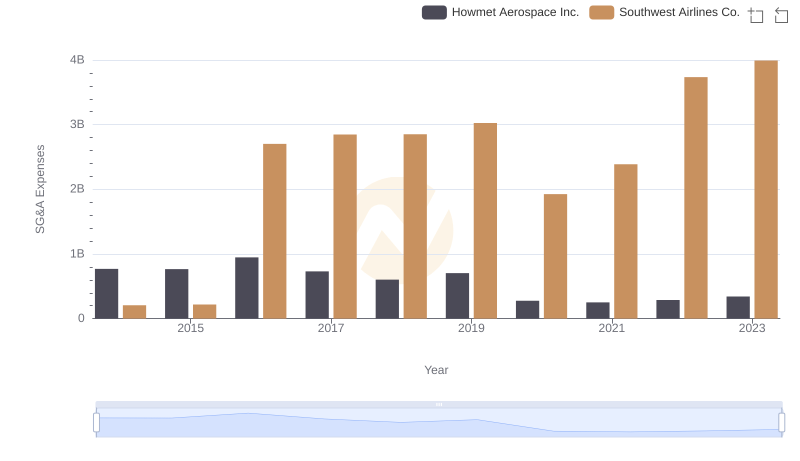Click the zoom reset restore icon
The width and height of the screenshot is (800, 461).
[x=781, y=15]
